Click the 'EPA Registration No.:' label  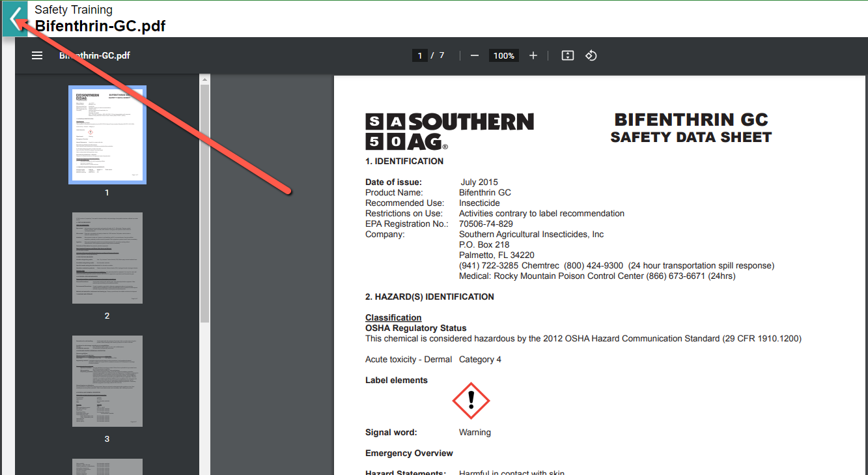coord(407,223)
